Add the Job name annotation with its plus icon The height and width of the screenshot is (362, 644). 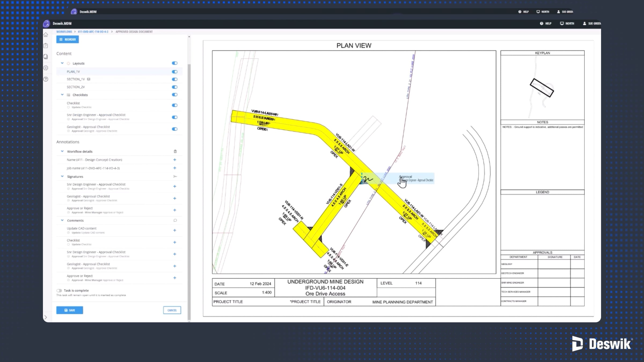[x=175, y=168]
